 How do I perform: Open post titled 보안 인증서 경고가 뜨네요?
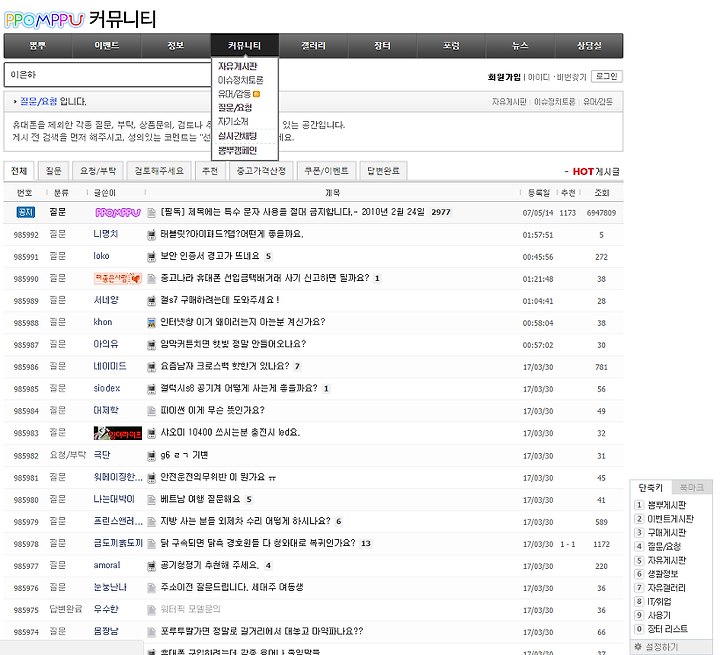pyautogui.click(x=210, y=256)
